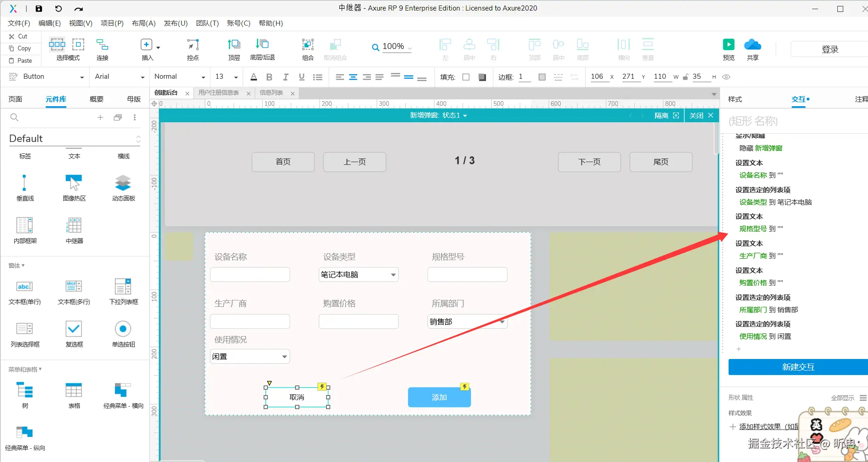Select the 中继器 repeater widget in library
868x462 pixels.
74,230
